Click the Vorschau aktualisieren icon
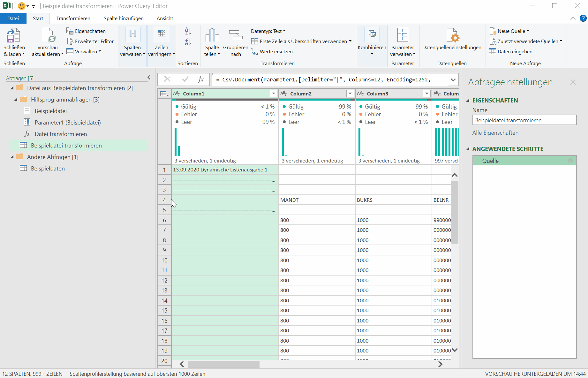 point(48,35)
